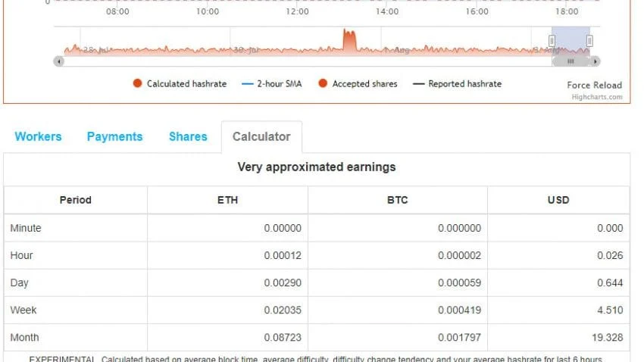Click the Month row label

25,337
